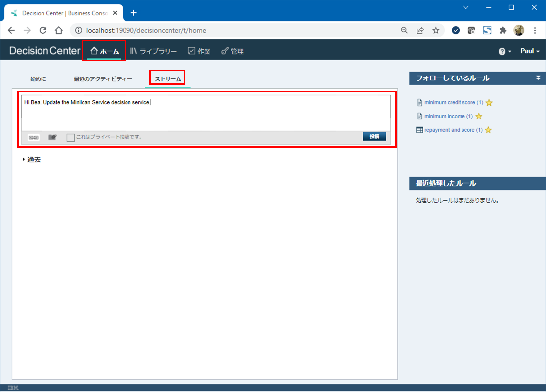This screenshot has width=546, height=392.
Task: Open the repayment and score link
Action: coord(454,130)
